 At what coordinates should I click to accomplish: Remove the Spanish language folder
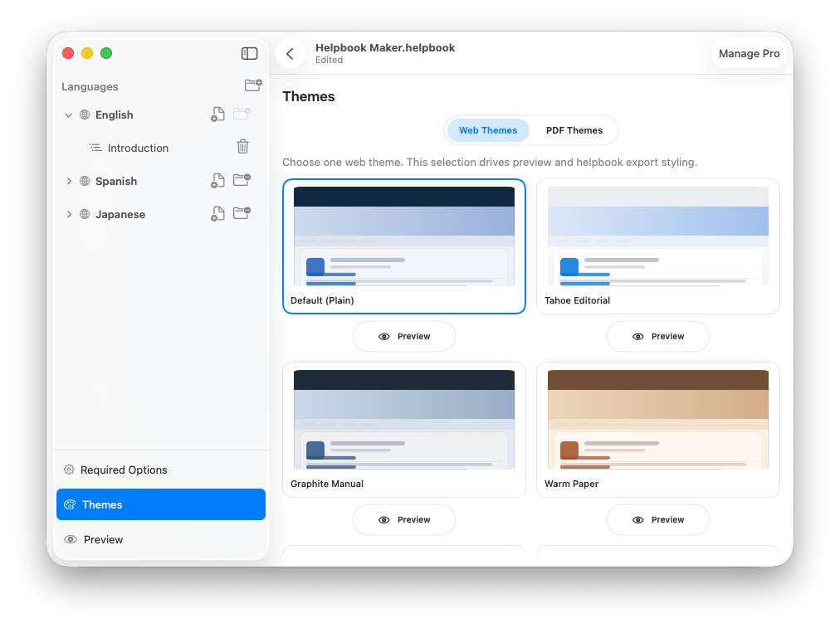tap(242, 180)
